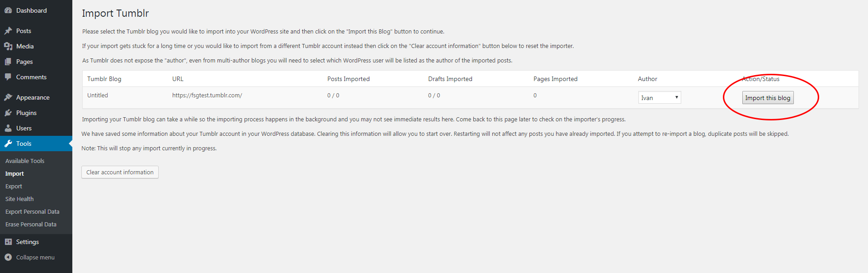Click the Plugins plug icon
868x273 pixels.
point(9,112)
